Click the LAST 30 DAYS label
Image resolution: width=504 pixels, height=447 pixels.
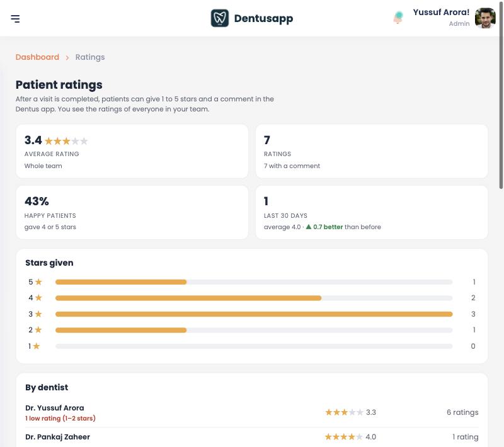point(285,215)
